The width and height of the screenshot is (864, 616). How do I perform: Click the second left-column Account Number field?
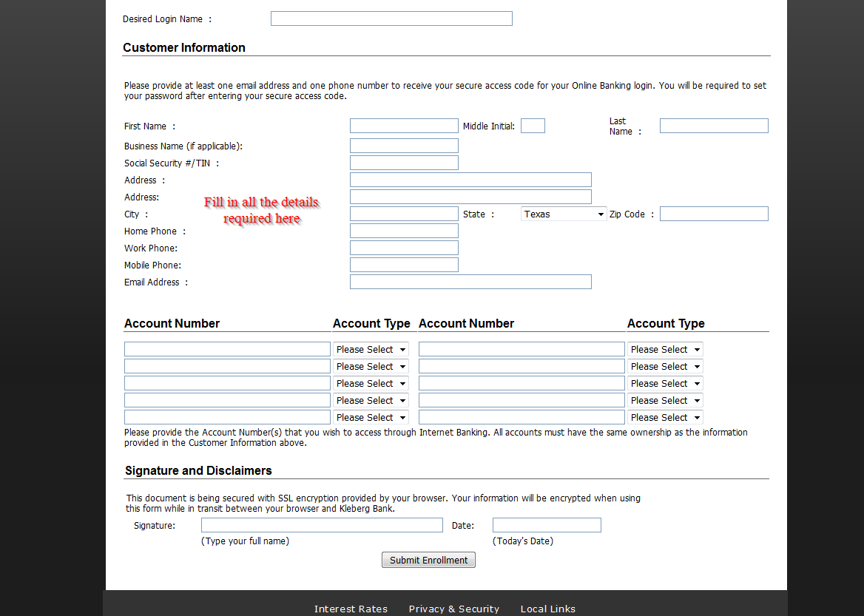click(x=227, y=367)
